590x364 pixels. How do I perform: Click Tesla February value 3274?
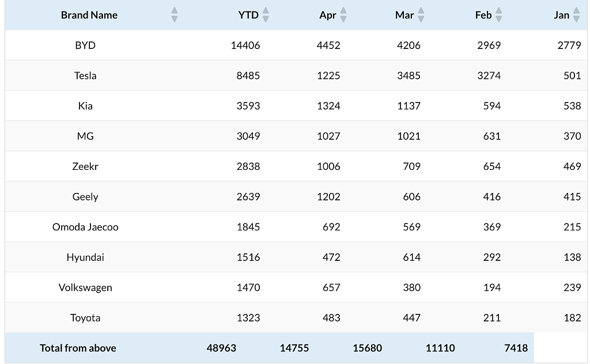coord(489,75)
